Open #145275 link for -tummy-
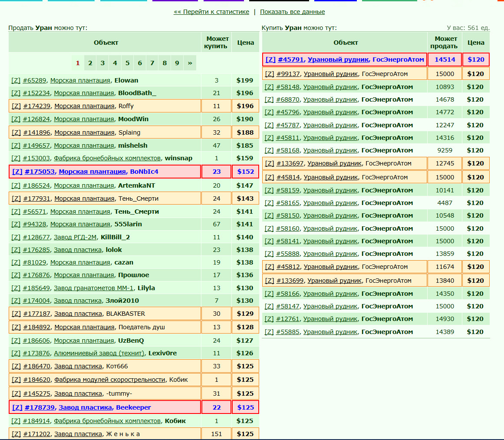This screenshot has height=440, width=504. click(36, 394)
